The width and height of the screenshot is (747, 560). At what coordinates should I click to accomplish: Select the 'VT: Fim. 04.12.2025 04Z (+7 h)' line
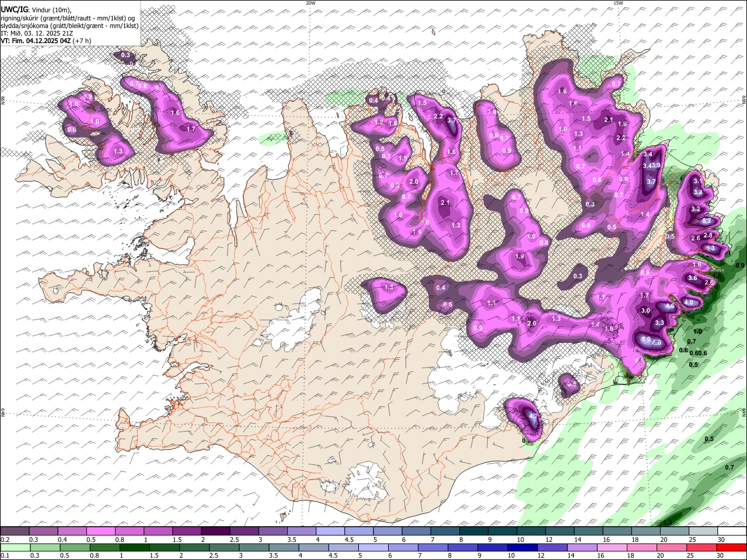[x=47, y=41]
